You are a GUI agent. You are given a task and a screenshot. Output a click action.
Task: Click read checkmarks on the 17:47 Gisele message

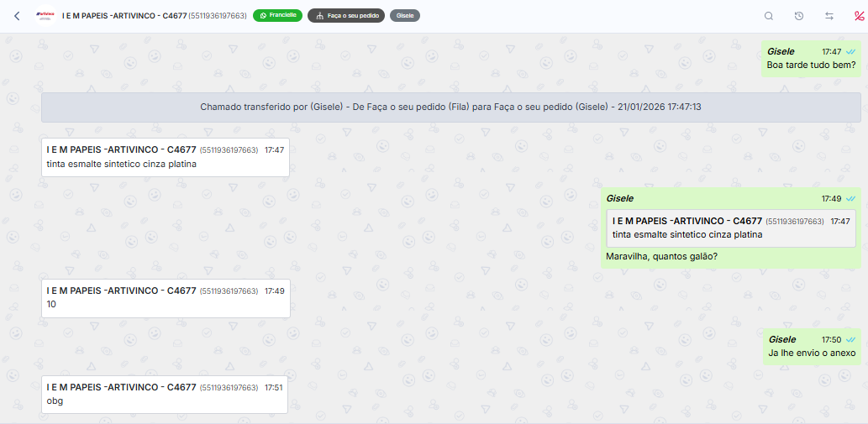[x=851, y=52]
